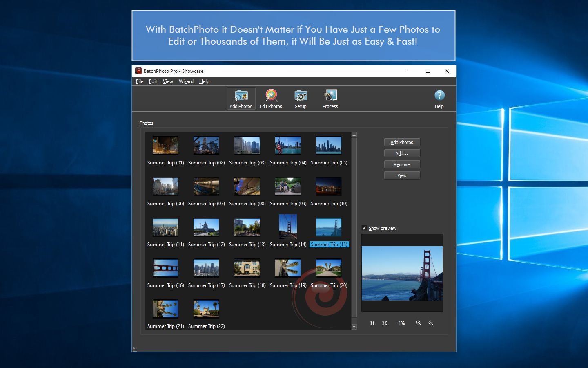
Task: Click the View button in side panel
Action: pyautogui.click(x=402, y=175)
